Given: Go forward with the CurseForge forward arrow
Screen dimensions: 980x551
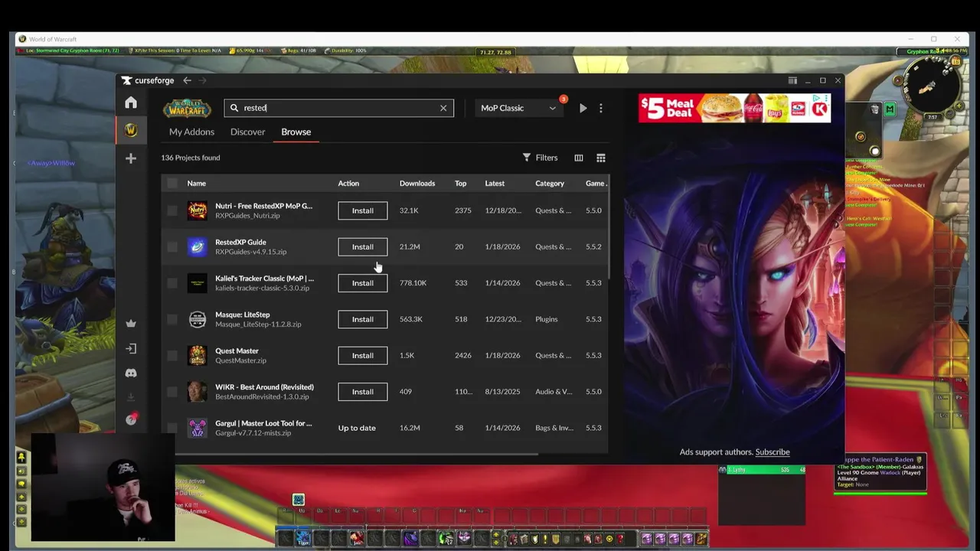Looking at the screenshot, I should tap(203, 80).
